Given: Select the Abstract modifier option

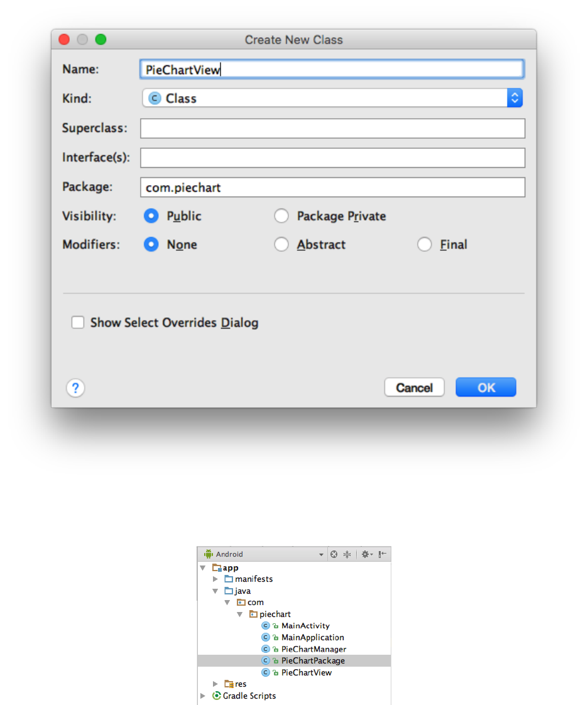Looking at the screenshot, I should pos(281,244).
